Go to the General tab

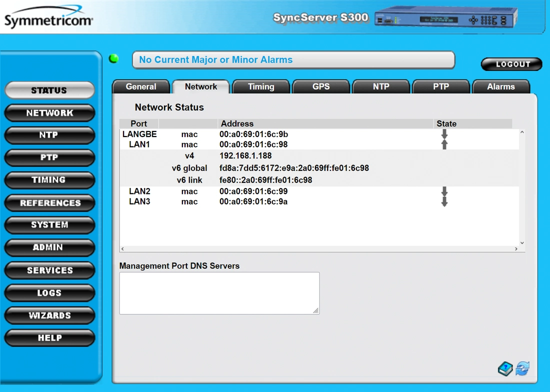[141, 86]
